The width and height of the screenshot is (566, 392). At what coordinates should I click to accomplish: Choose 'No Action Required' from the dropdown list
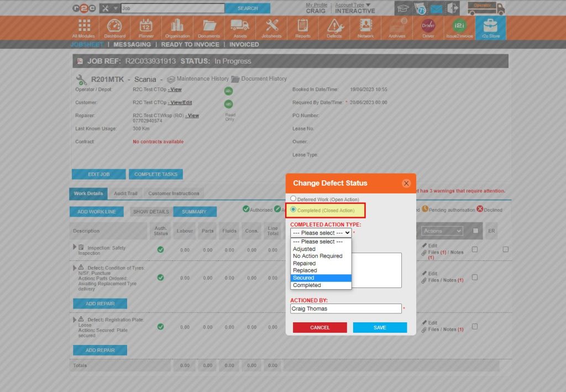point(317,257)
